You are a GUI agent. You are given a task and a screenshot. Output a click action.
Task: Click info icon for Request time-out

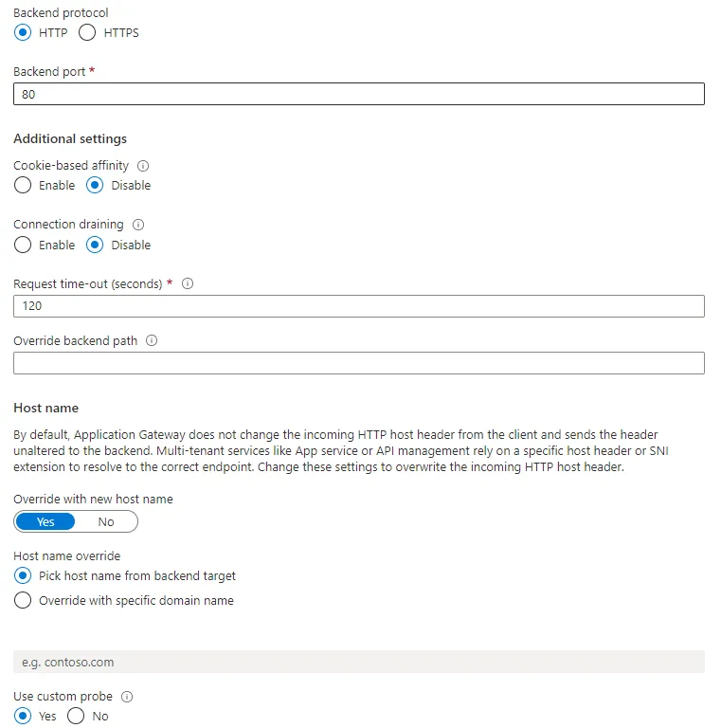coord(188,283)
